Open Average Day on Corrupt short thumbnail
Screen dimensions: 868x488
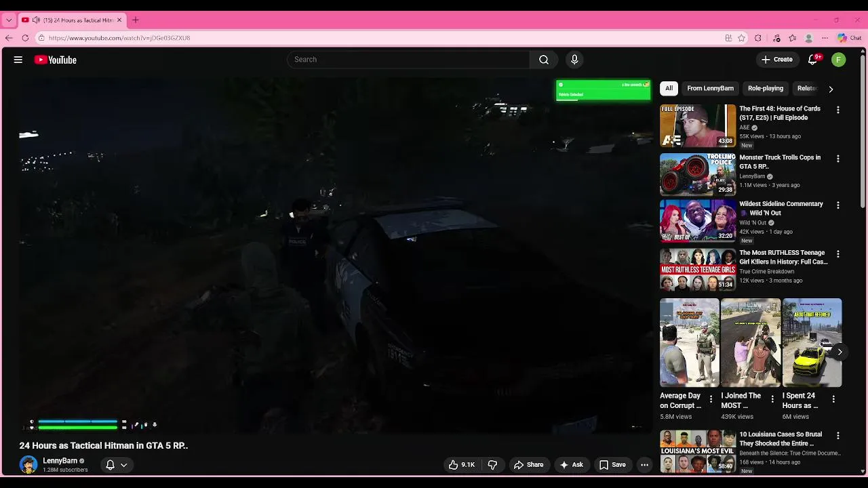click(690, 342)
